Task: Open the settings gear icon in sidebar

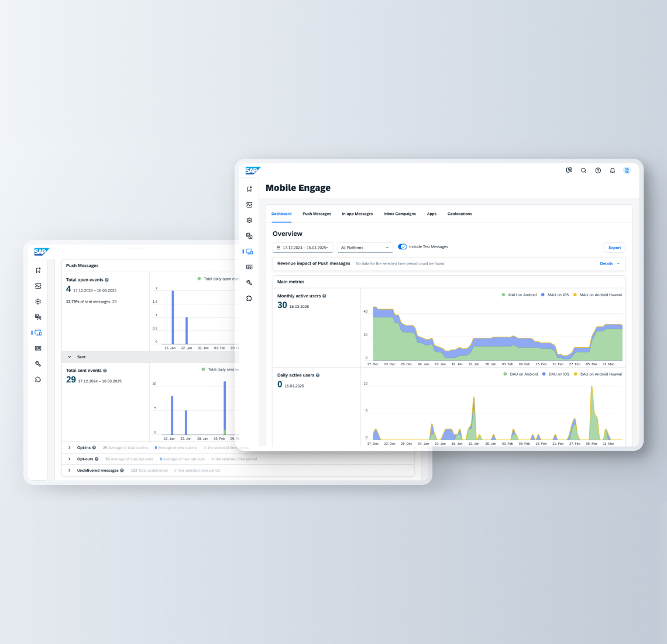Action: click(x=249, y=220)
